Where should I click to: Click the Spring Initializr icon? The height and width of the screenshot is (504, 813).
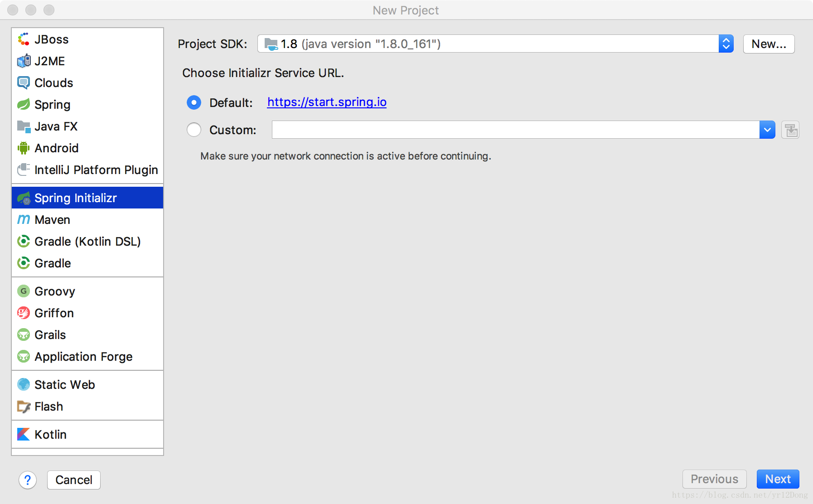click(x=24, y=198)
